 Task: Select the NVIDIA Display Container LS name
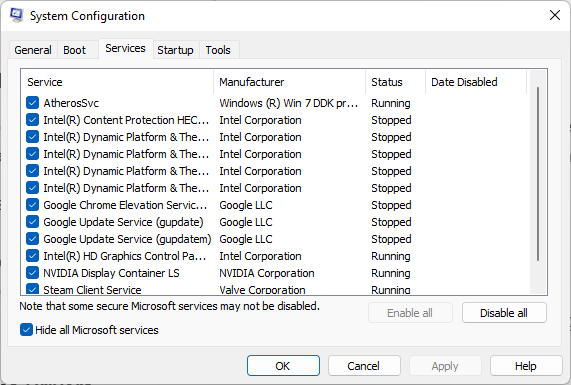pyautogui.click(x=111, y=273)
